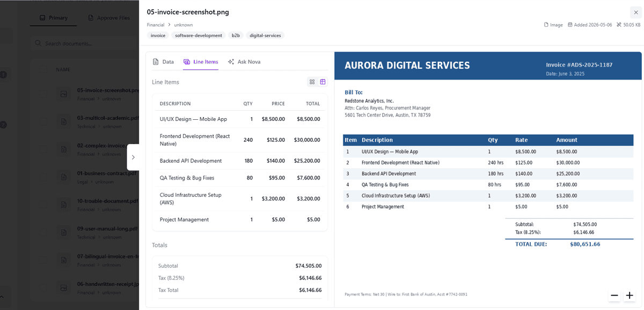Click the Amount column header in invoice preview
The height and width of the screenshot is (310, 644).
tap(567, 140)
